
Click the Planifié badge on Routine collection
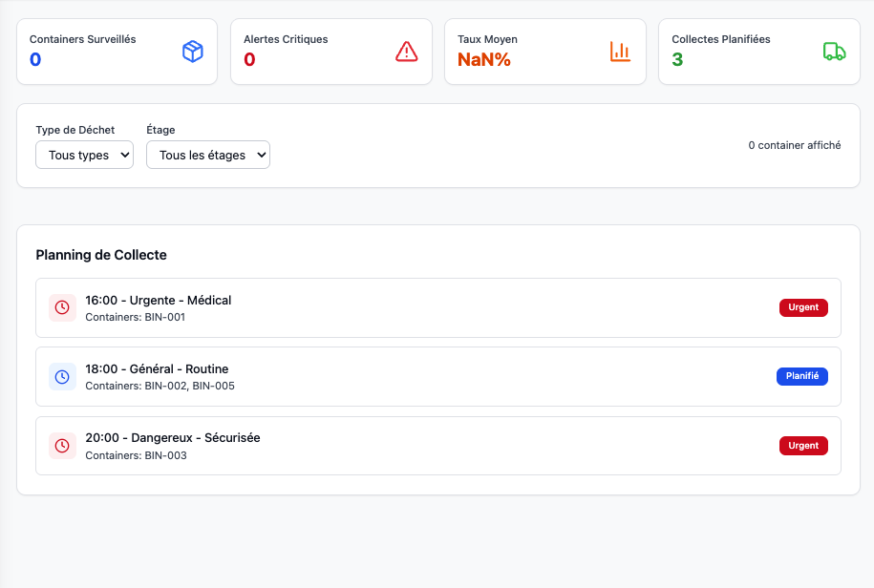[x=801, y=376]
